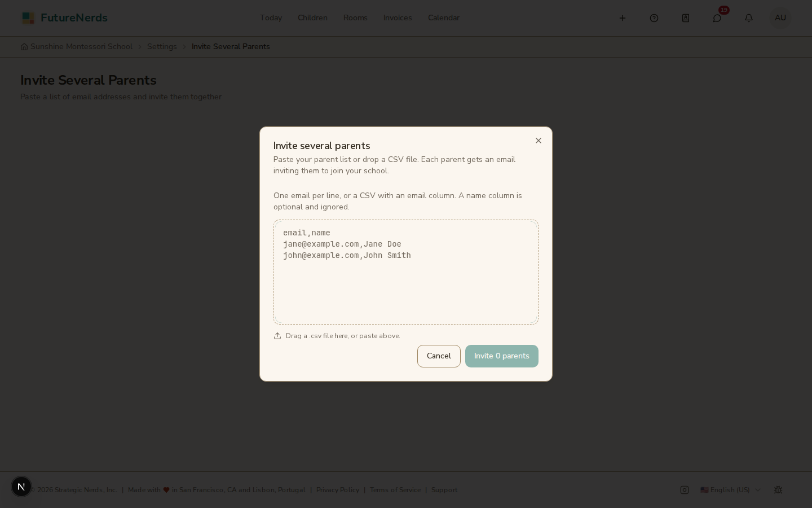Viewport: 812px width, 508px height.
Task: Click the Cancel button
Action: [439, 356]
